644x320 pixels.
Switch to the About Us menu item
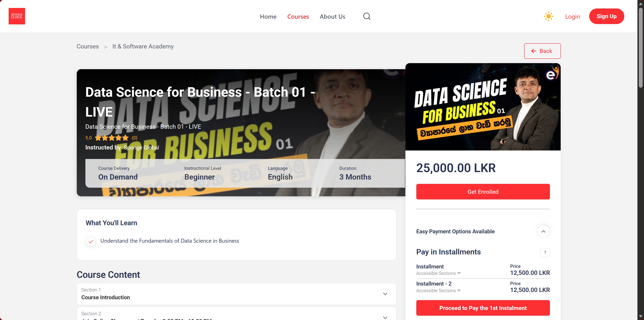click(332, 16)
